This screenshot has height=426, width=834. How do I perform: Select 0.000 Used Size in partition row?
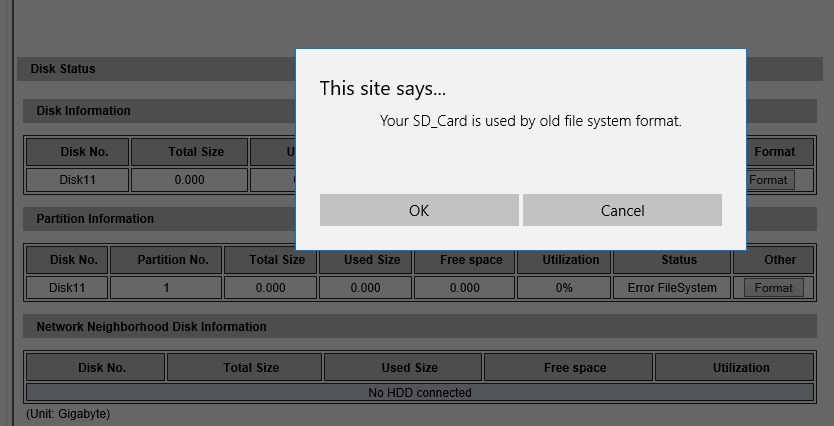click(365, 288)
